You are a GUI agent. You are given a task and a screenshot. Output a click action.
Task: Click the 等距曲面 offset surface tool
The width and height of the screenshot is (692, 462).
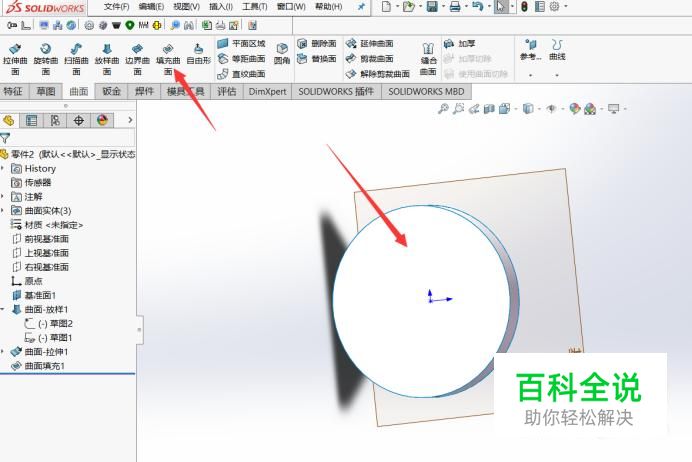tap(241, 58)
